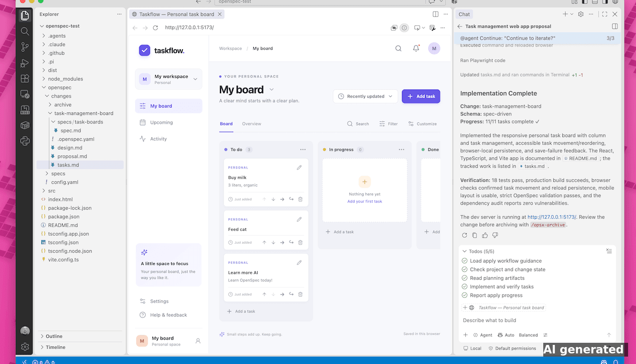Retry the chat response
636x364 pixels.
tap(465, 235)
